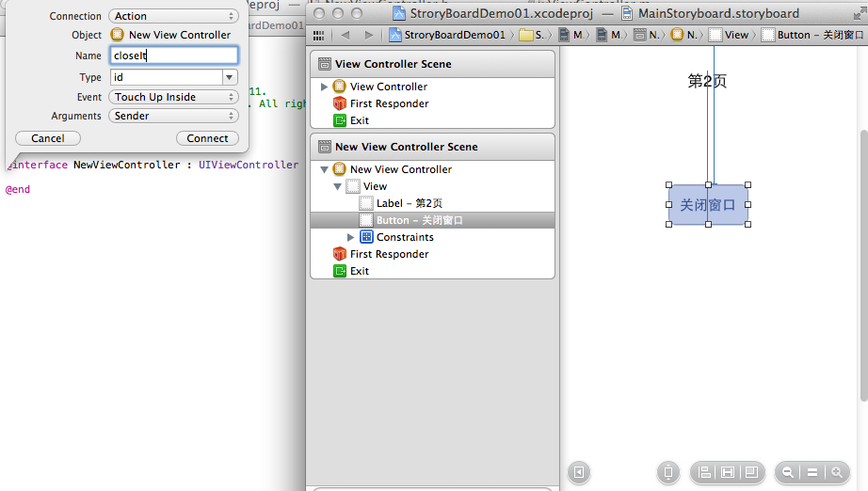Viewport: 868px width, 491px height.
Task: Select View item in outline
Action: coord(375,186)
